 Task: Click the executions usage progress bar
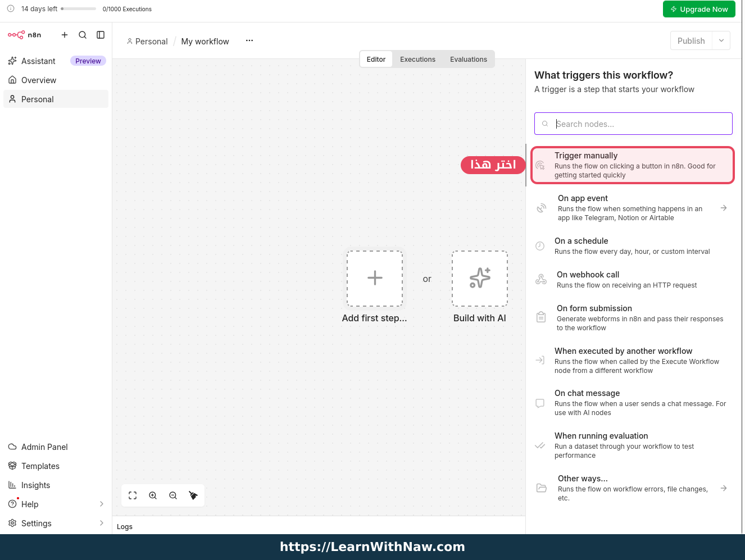[x=78, y=9]
